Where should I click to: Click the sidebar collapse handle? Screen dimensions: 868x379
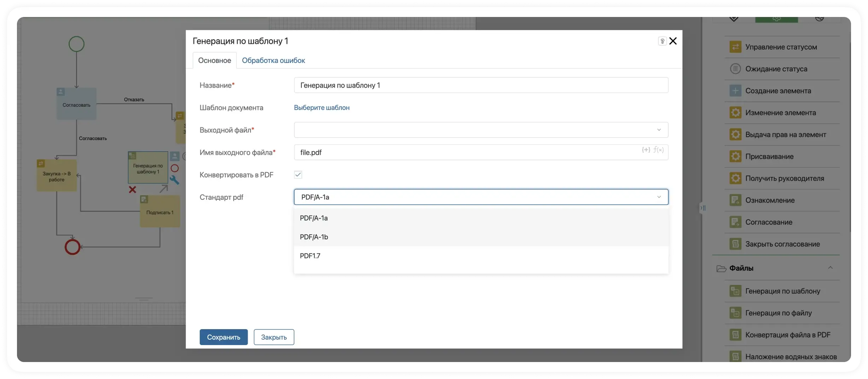pos(703,208)
